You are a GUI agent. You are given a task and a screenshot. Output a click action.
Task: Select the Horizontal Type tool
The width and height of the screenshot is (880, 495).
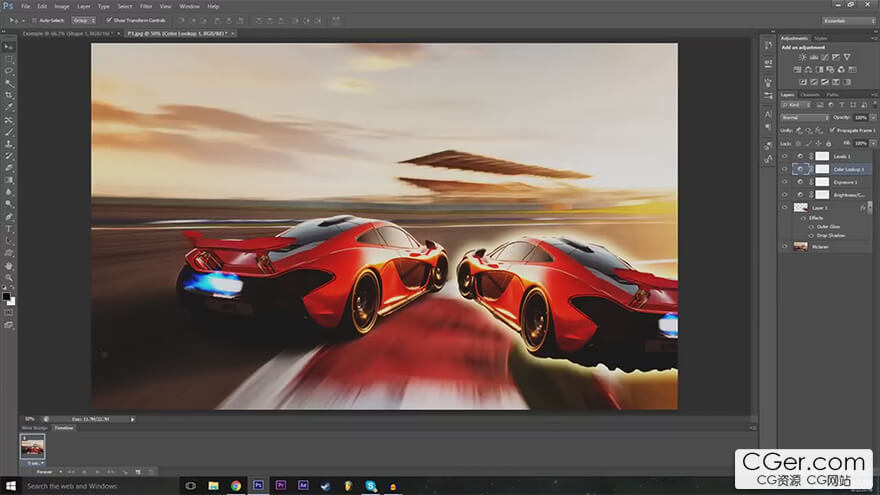8,229
